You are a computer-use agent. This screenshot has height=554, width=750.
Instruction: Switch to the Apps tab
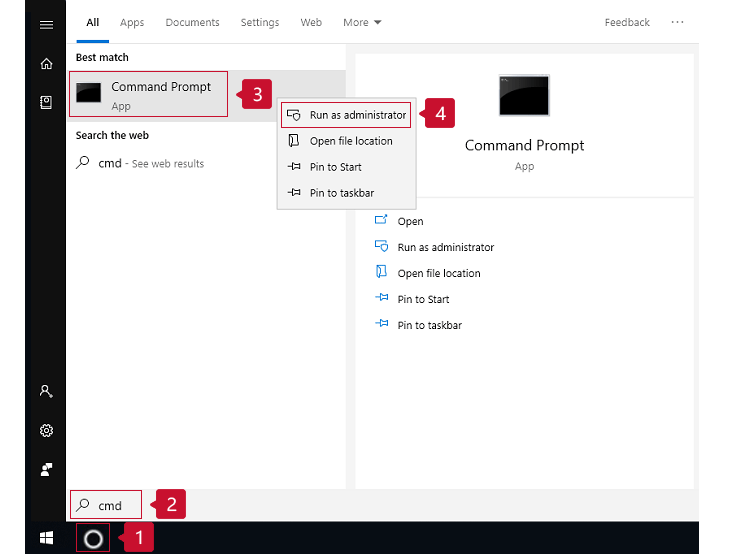(x=132, y=22)
